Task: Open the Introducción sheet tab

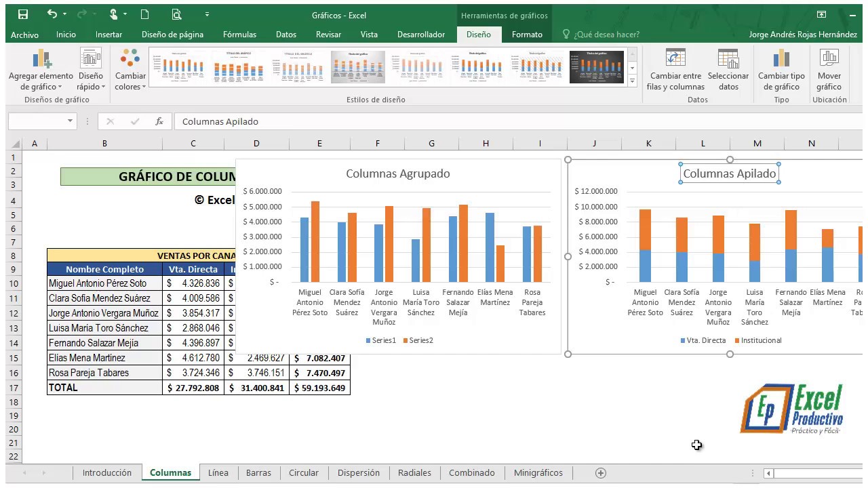Action: point(107,473)
